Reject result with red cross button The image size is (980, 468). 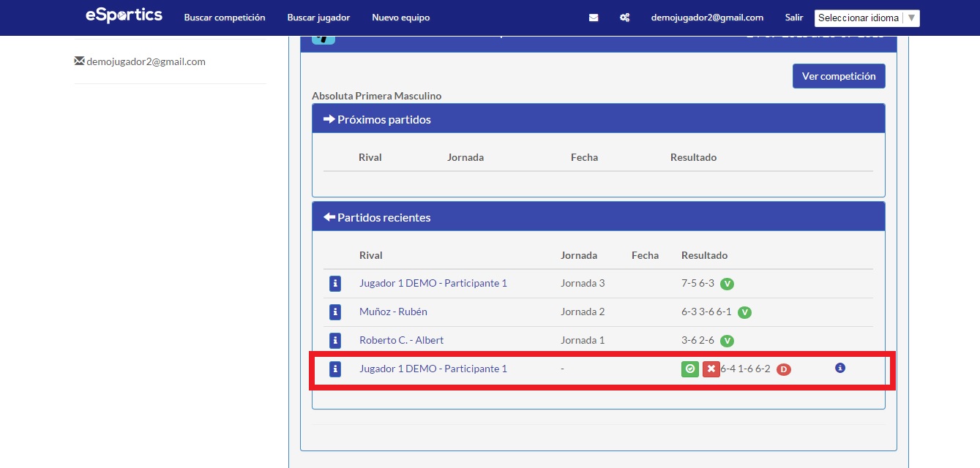tap(711, 369)
